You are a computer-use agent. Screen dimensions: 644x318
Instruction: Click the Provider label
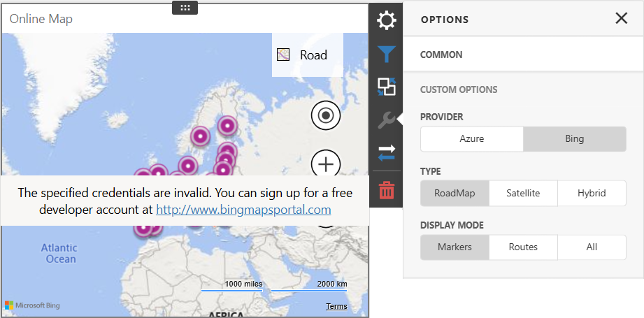click(x=441, y=117)
